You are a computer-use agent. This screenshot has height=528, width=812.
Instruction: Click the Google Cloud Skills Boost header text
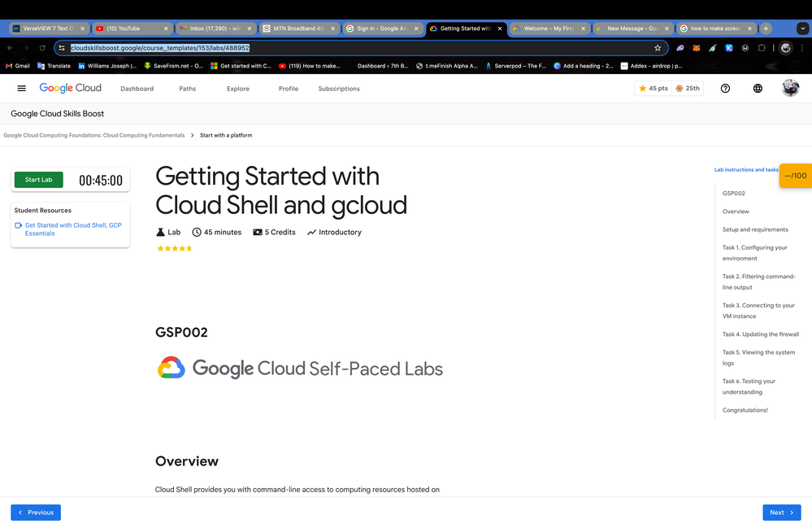(x=58, y=113)
